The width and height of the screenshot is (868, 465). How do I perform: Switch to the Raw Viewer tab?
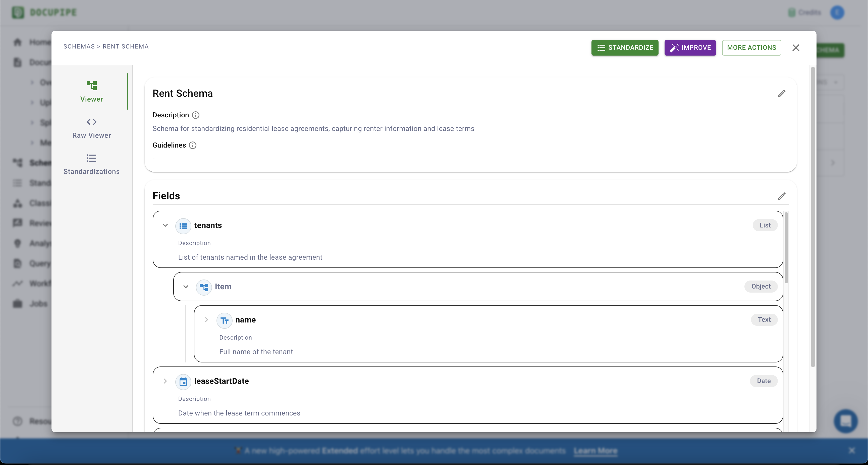[x=91, y=128]
